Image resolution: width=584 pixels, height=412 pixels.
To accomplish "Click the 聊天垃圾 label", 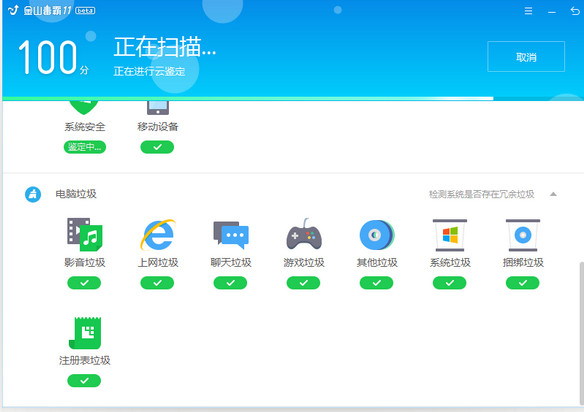I will [x=231, y=263].
